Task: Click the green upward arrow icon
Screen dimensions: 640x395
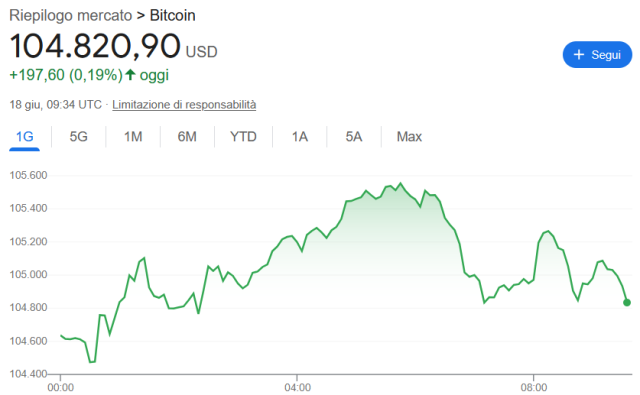Action: pos(130,75)
